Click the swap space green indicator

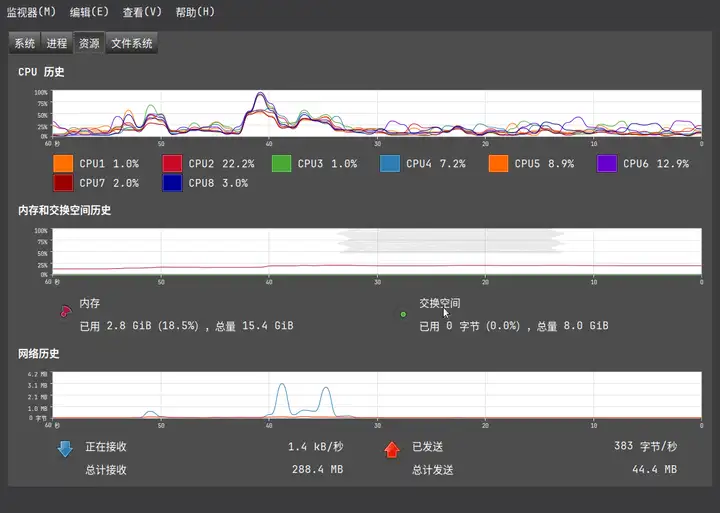(x=403, y=315)
